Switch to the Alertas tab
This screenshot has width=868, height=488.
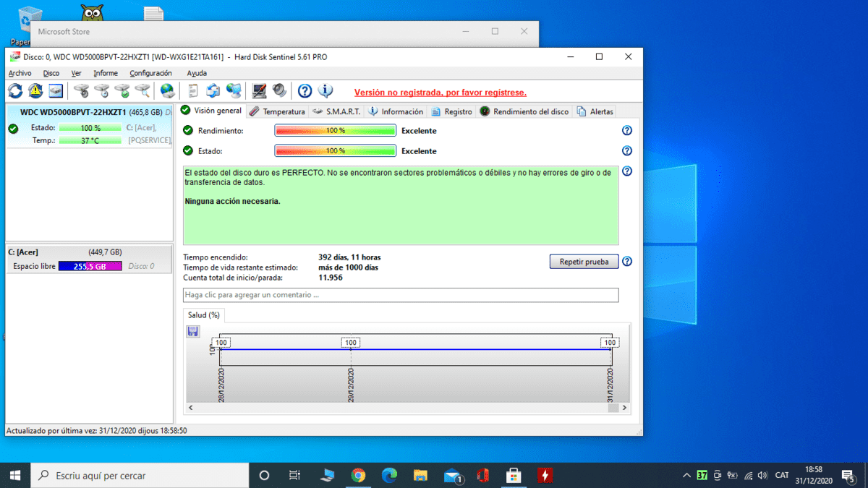(595, 111)
